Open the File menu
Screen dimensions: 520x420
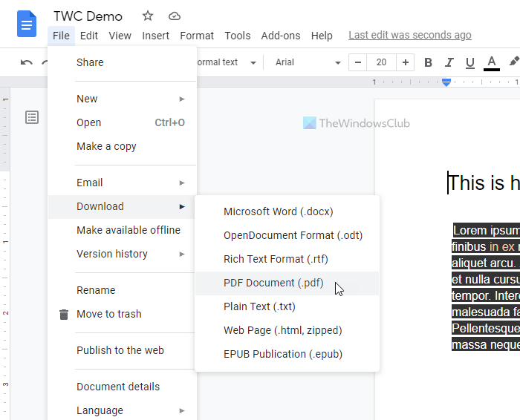(61, 36)
